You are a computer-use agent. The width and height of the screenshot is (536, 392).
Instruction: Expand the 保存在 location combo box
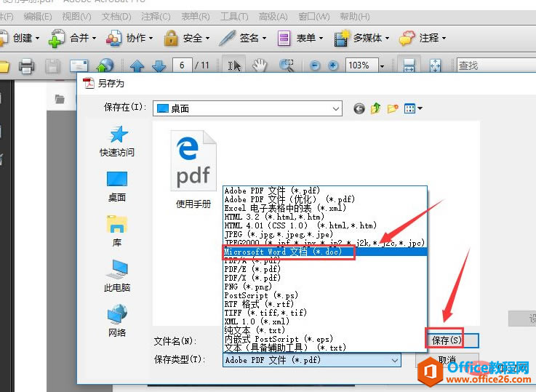247,108
